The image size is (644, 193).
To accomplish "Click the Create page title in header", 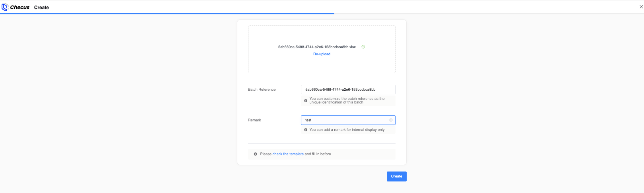I will (x=41, y=8).
